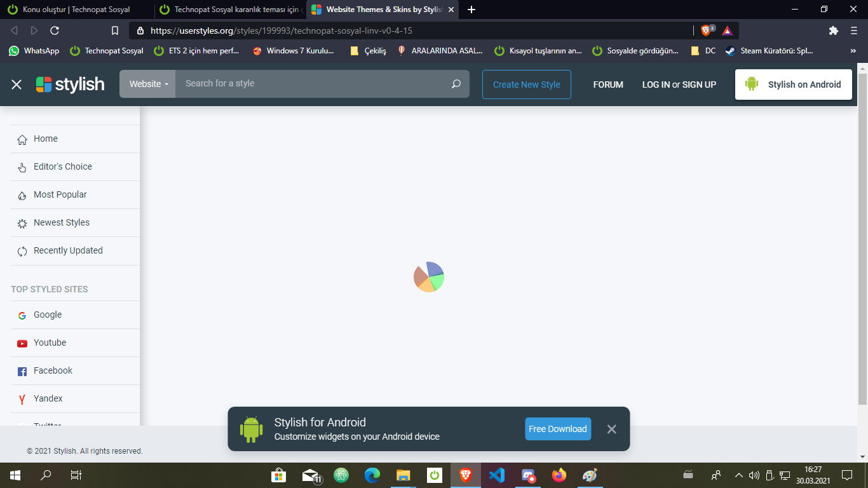The image size is (868, 488).
Task: Open the "ETS 2 için hem perf..." bookmark
Action: pyautogui.click(x=196, y=51)
